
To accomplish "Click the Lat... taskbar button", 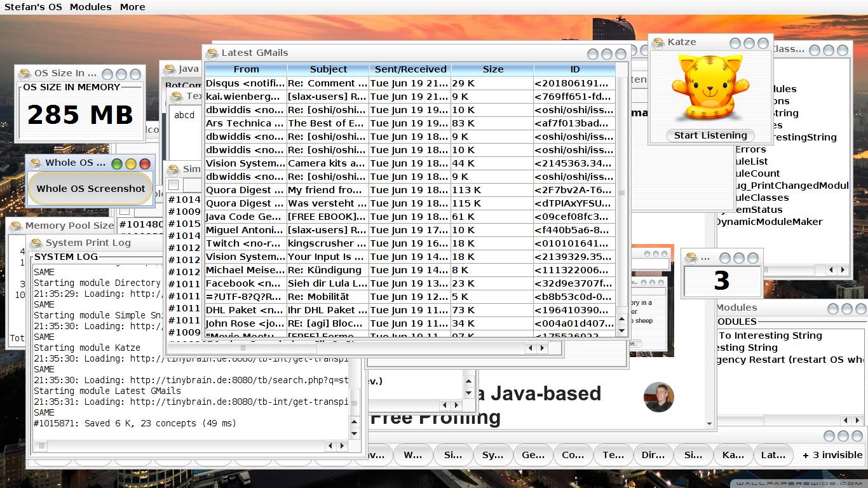I will tap(773, 455).
